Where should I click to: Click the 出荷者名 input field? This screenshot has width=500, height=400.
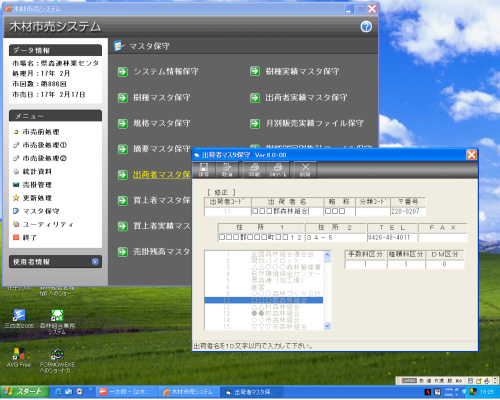pyautogui.click(x=287, y=211)
